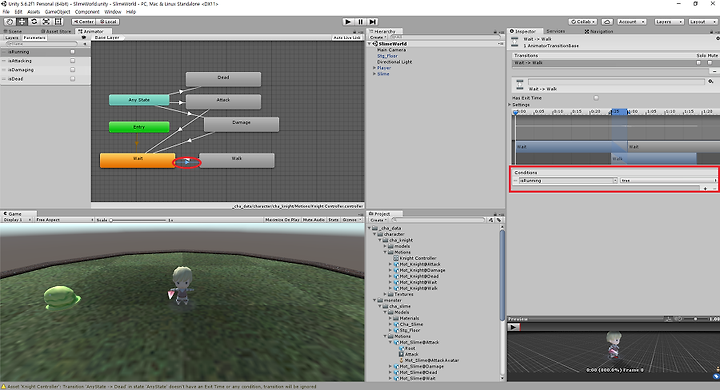
Task: Check the Mute box for Wait -> Walk
Action: (710, 62)
